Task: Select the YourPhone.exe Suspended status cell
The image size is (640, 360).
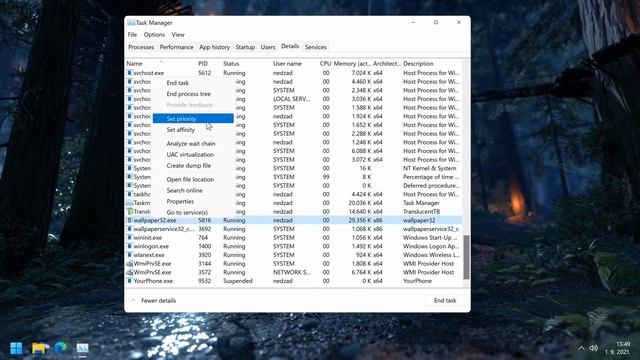Action: 238,281
